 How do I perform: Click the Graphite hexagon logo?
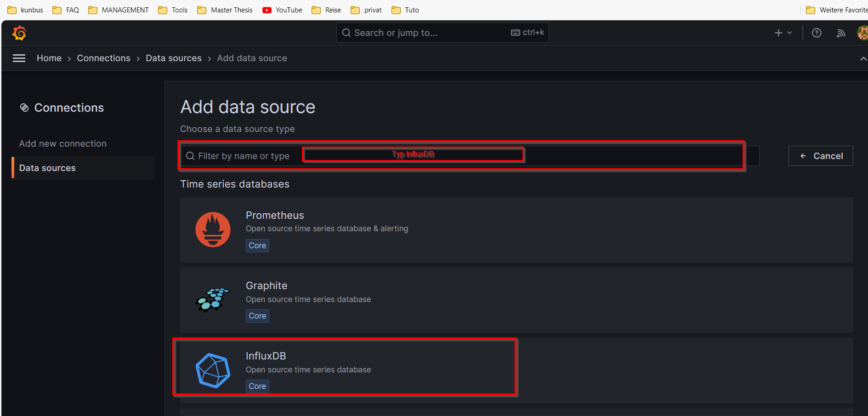(213, 300)
